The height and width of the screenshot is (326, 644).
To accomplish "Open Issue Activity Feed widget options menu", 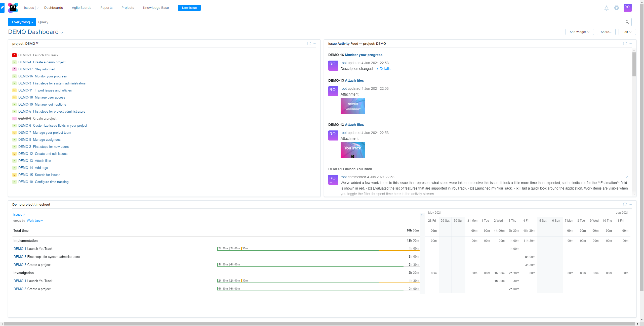I will (630, 43).
